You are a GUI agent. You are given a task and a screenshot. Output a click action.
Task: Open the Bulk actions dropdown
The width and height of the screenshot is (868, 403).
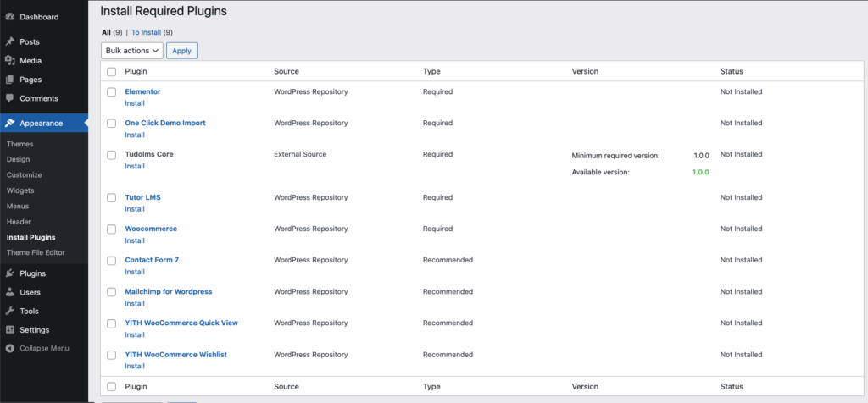132,51
